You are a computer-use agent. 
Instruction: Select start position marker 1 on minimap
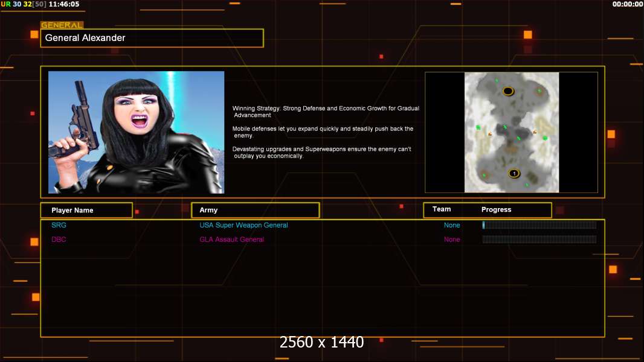tap(514, 173)
